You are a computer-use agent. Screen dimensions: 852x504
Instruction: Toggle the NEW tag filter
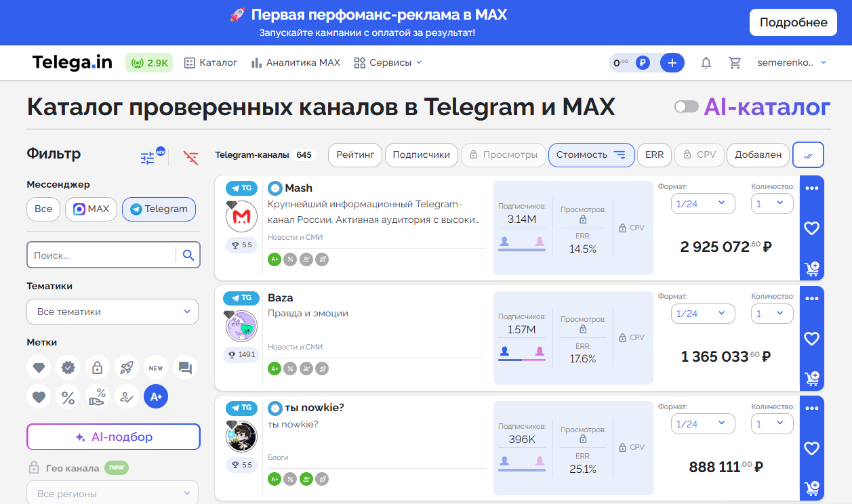[x=156, y=368]
